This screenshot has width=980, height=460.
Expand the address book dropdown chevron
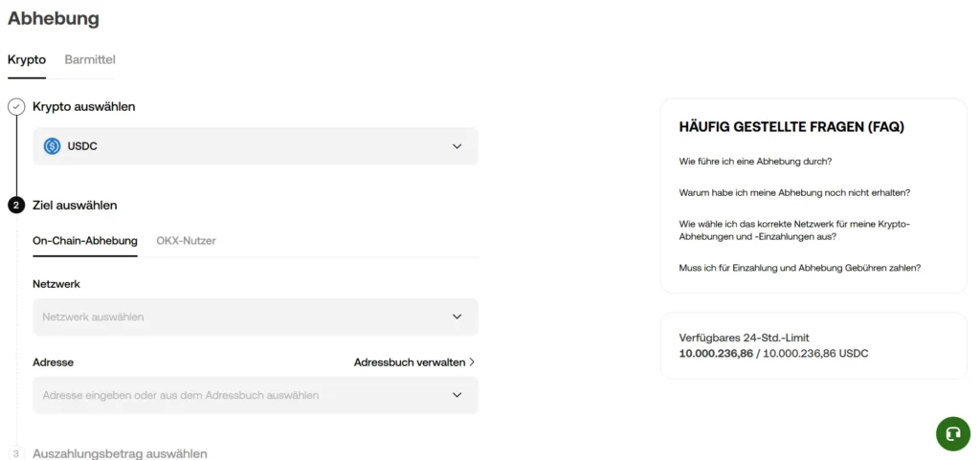pyautogui.click(x=457, y=395)
